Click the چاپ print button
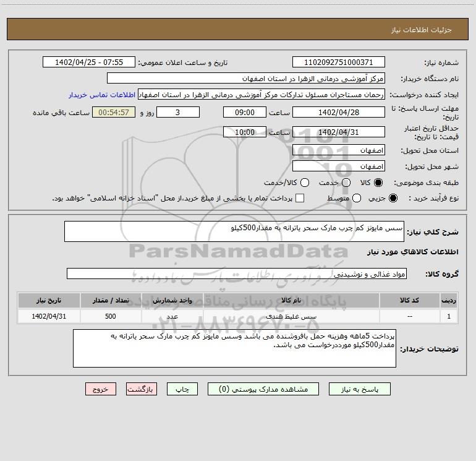 pyautogui.click(x=182, y=389)
